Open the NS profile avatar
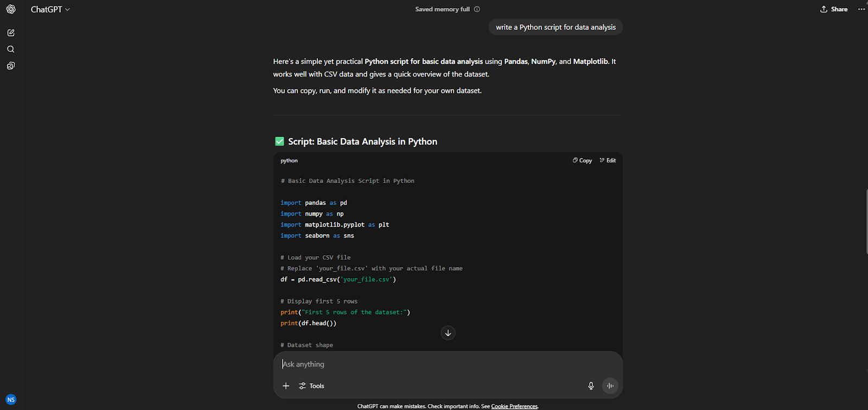 click(11, 400)
